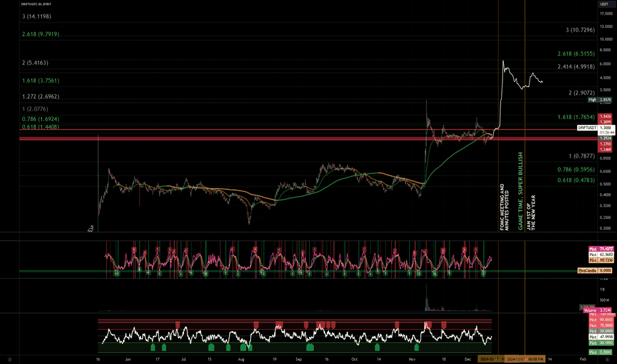Click the PlotCandle 0.0000 axis label
The width and height of the screenshot is (617, 364).
click(594, 270)
